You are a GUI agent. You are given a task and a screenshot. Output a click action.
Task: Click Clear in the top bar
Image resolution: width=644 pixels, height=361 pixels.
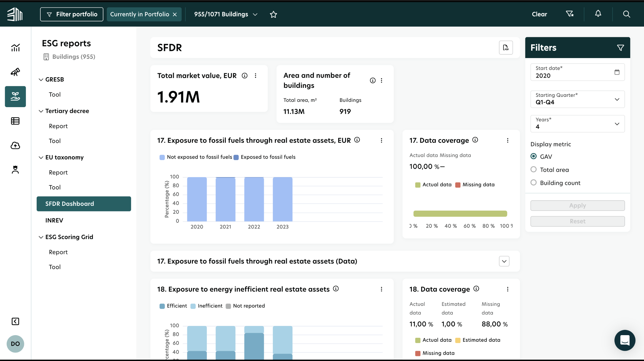(x=539, y=14)
